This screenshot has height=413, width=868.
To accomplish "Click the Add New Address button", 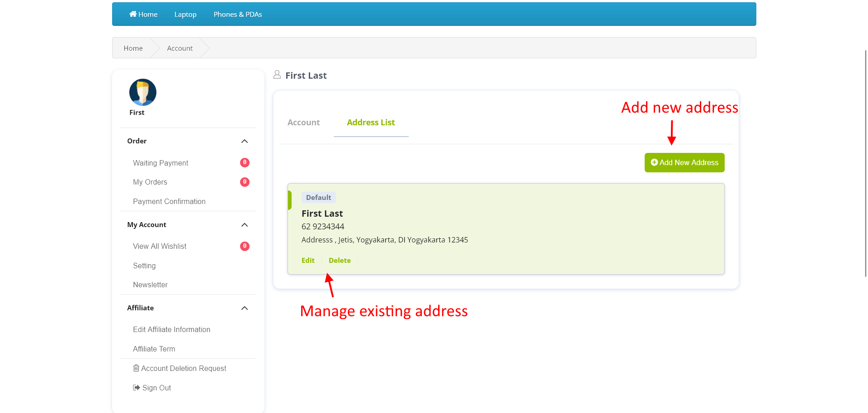I will tap(684, 162).
